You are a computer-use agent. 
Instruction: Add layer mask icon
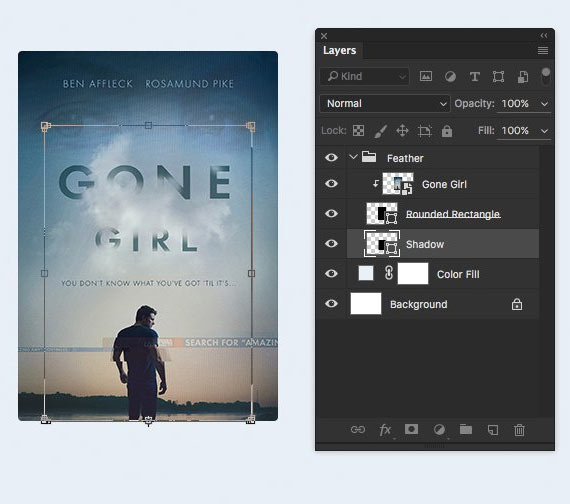(412, 429)
